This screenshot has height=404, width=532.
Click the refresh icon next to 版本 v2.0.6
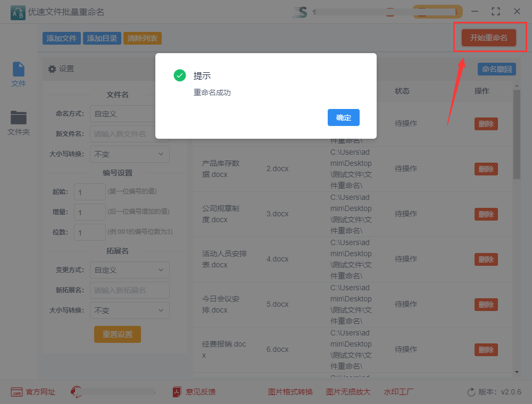pos(471,392)
